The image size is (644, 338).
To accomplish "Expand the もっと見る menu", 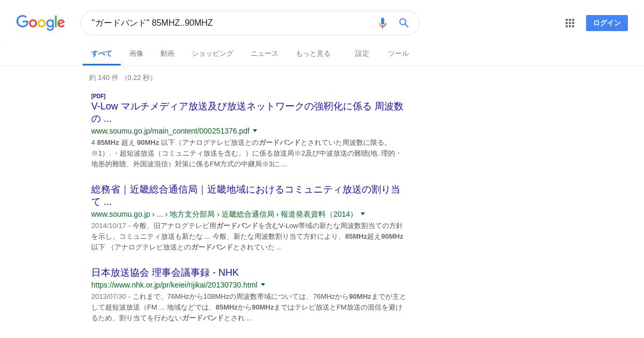I will 313,54.
